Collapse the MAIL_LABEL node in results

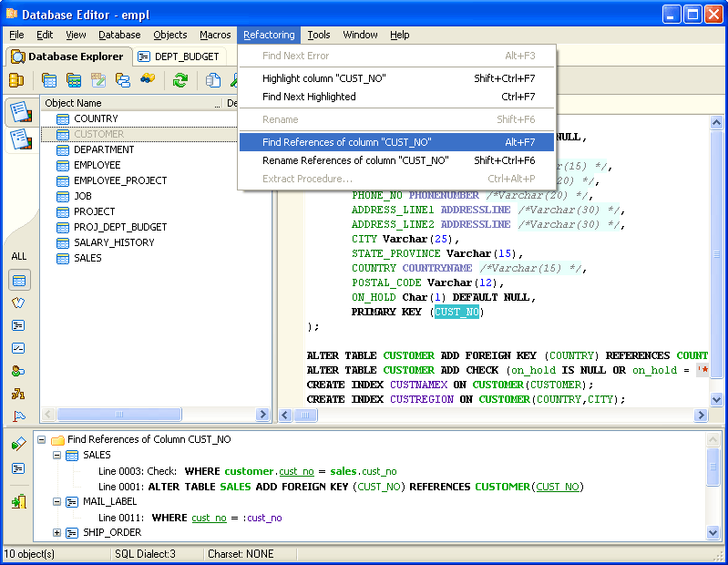point(57,501)
